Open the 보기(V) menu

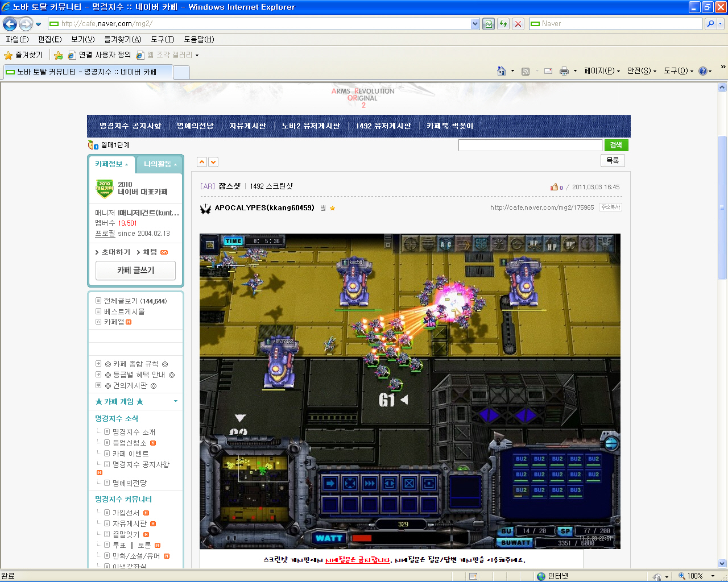[x=82, y=39]
